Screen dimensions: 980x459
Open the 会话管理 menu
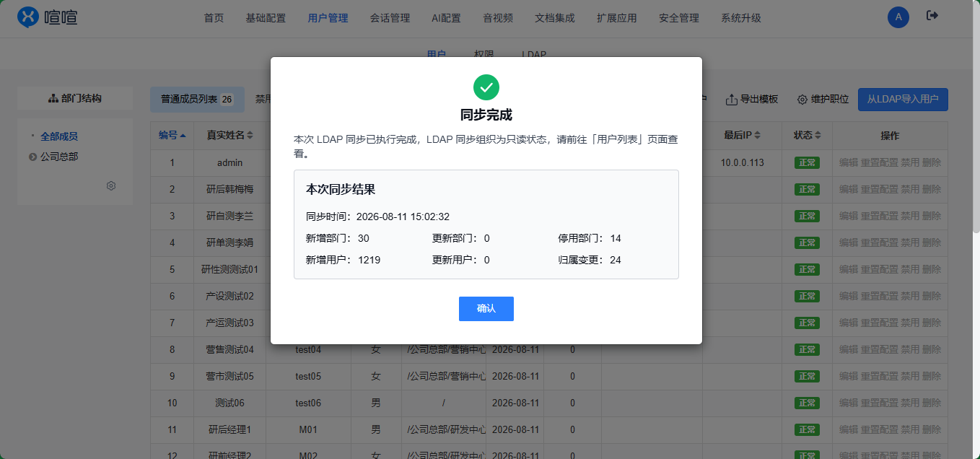pos(390,19)
